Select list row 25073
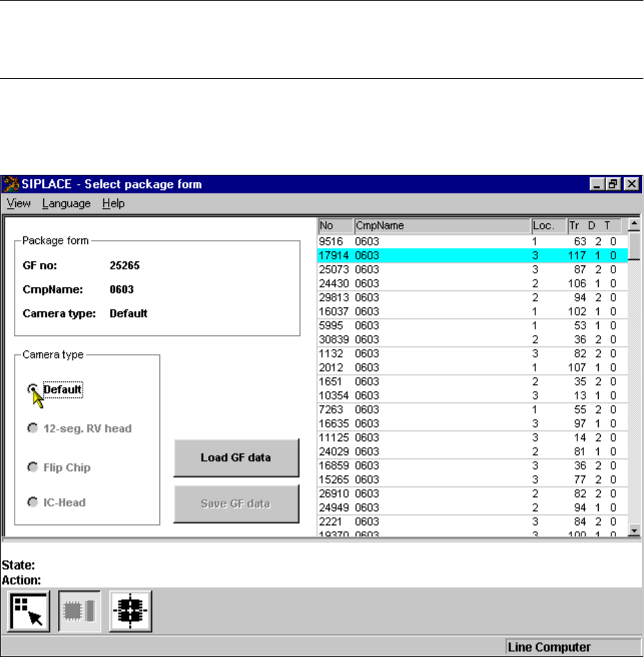Screen dimensions: 644x657 coord(472,269)
